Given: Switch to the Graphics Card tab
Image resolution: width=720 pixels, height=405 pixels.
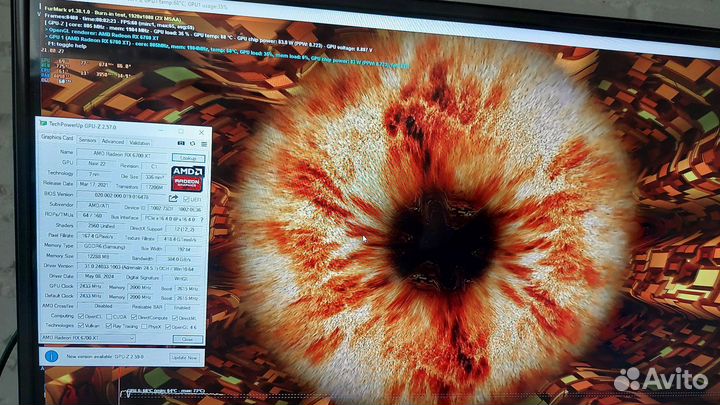Looking at the screenshot, I should coord(57,137).
